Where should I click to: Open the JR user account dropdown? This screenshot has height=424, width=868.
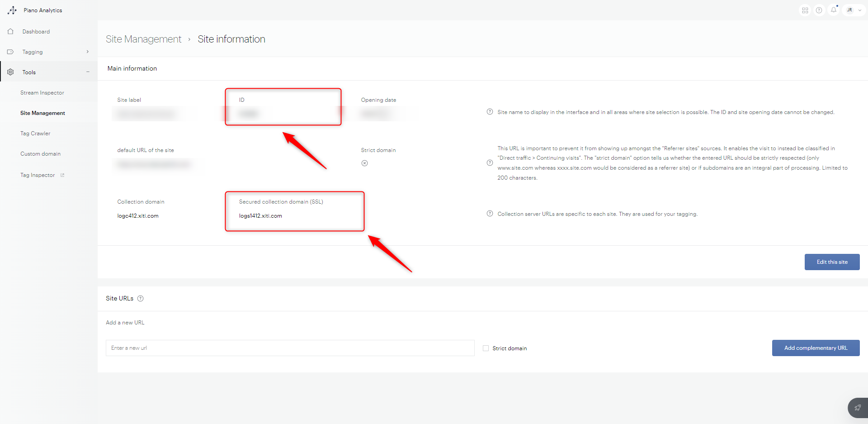(854, 10)
